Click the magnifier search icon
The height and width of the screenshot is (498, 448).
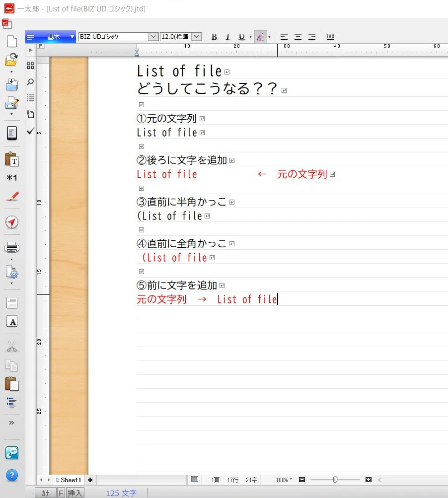click(30, 82)
